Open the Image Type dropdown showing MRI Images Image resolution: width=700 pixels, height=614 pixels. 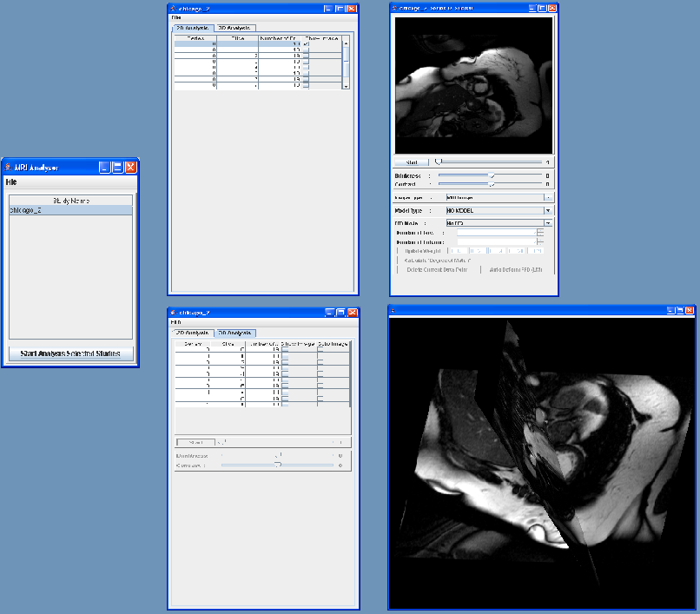point(547,197)
